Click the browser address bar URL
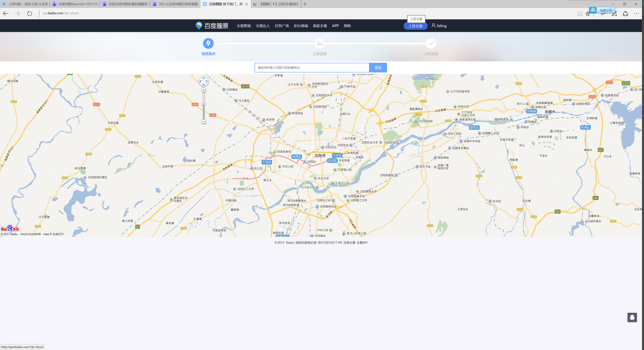This screenshot has height=350, width=644. tap(61, 13)
